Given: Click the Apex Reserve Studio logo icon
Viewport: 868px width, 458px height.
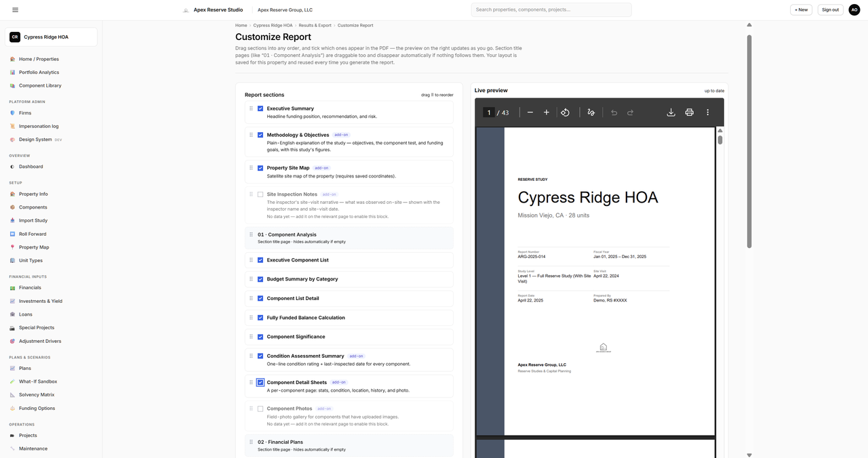Looking at the screenshot, I should coord(186,10).
